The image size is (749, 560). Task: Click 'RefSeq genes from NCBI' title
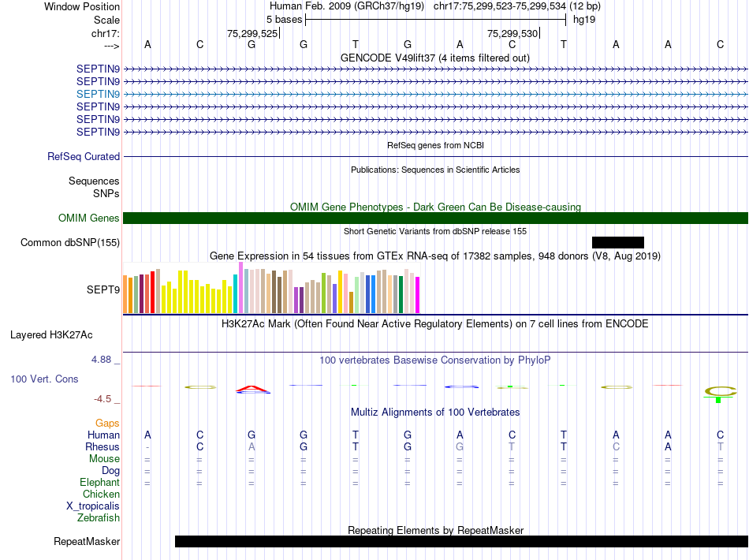[435, 145]
